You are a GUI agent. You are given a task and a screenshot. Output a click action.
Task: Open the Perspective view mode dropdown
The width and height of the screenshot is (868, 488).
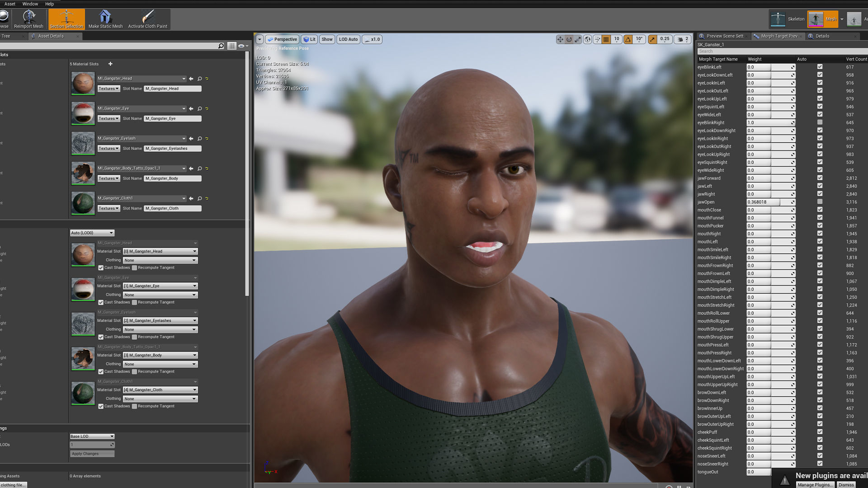tap(282, 39)
